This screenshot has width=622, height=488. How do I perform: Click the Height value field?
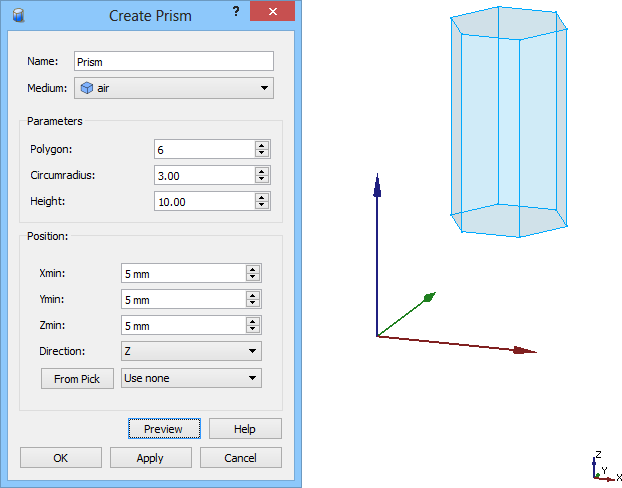(205, 202)
